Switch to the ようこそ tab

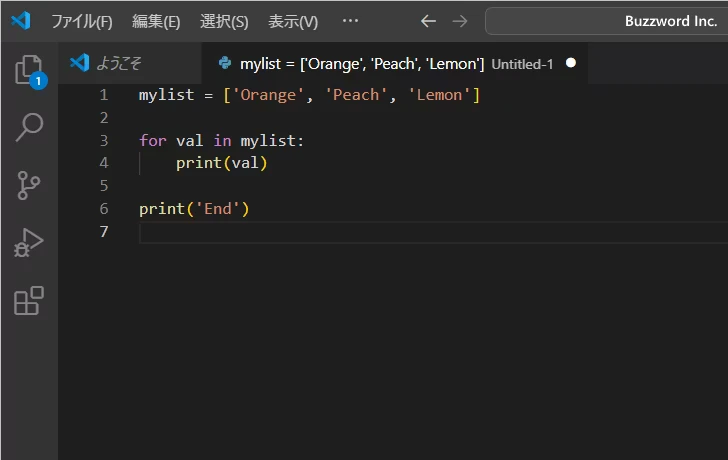coord(118,63)
